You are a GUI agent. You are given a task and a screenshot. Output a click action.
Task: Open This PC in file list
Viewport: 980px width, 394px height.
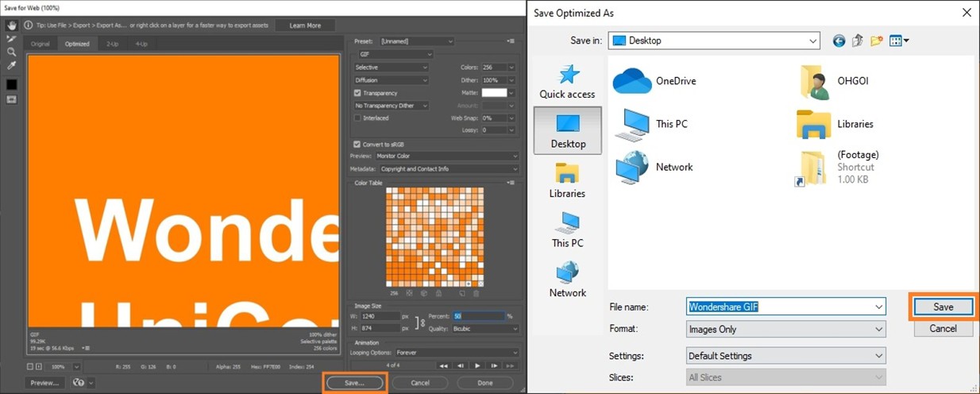653,124
